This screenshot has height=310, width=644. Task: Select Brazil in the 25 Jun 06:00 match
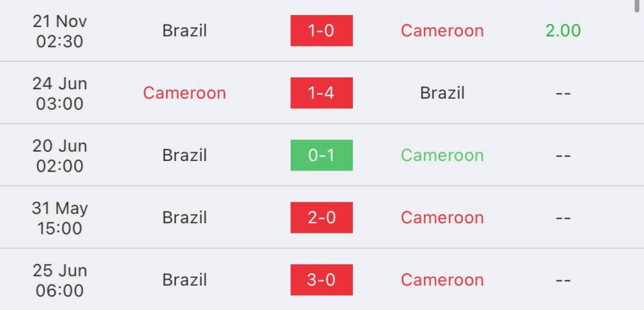(x=184, y=280)
